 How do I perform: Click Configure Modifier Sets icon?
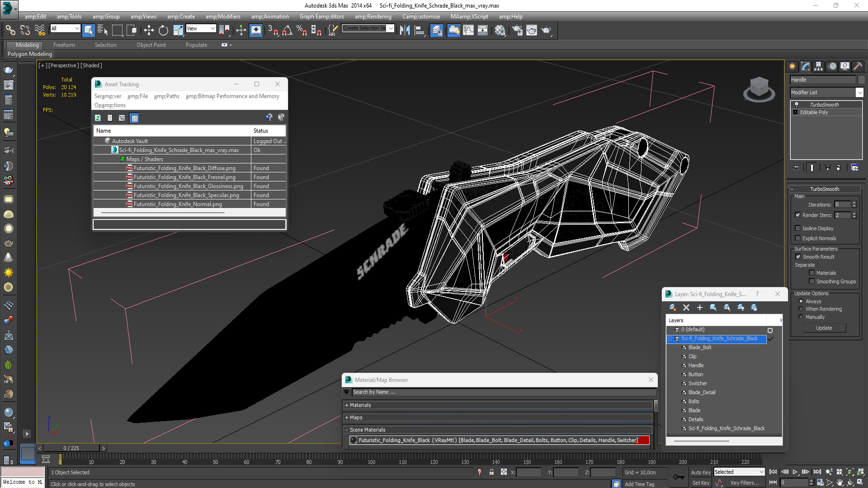(x=854, y=168)
